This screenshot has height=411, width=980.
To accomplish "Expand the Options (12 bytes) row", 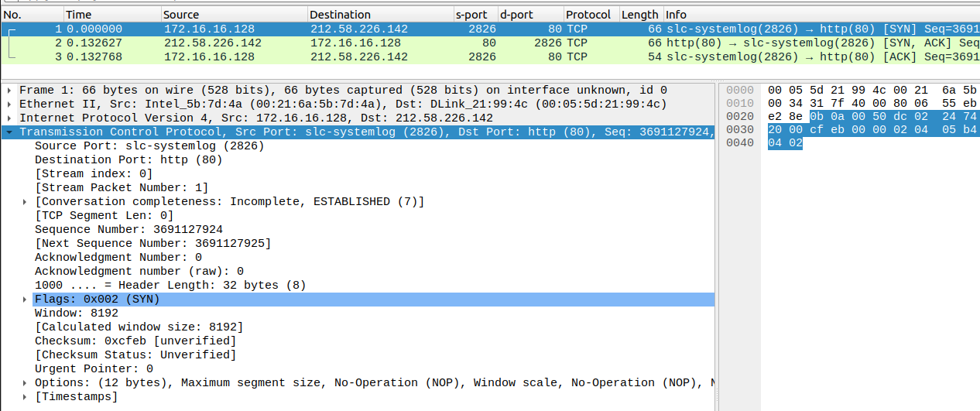I will [x=25, y=383].
